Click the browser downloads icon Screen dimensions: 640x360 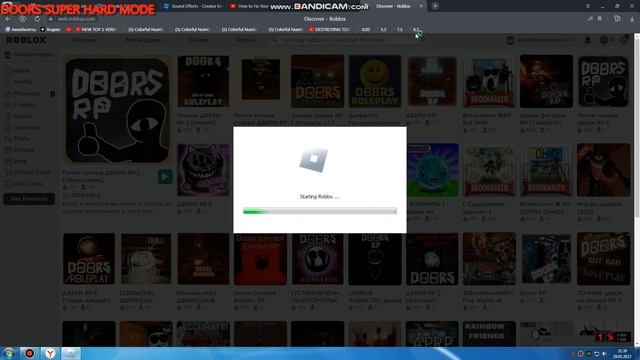tap(632, 19)
